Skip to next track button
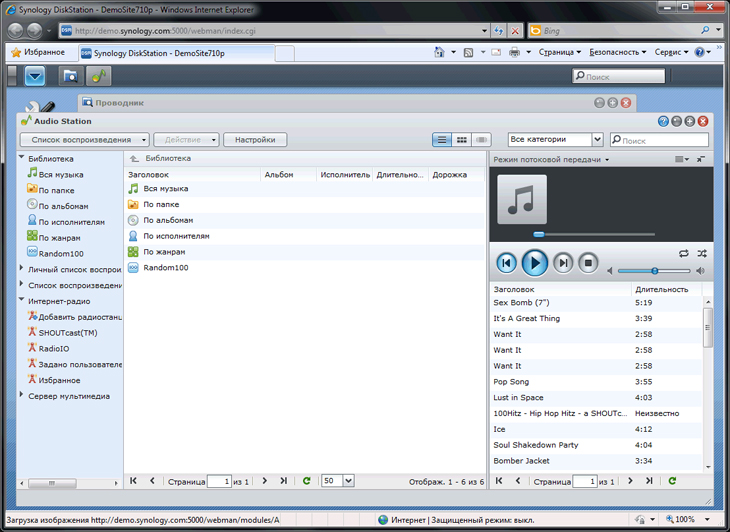 (x=563, y=263)
